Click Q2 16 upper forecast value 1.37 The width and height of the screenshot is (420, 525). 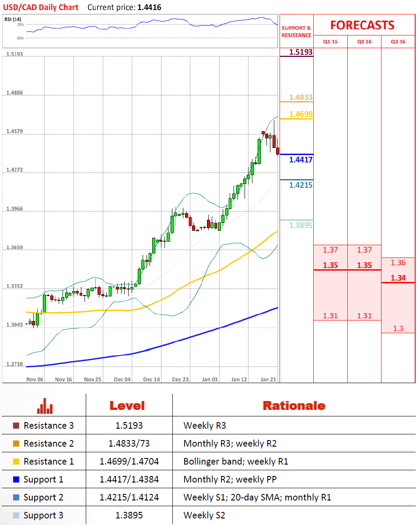pyautogui.click(x=364, y=250)
